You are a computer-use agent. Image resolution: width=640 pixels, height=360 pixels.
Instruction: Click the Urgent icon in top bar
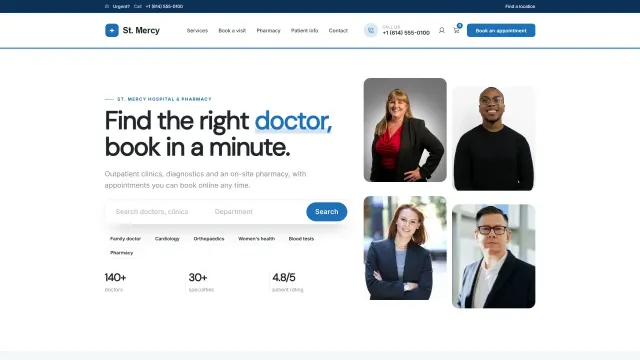pyautogui.click(x=107, y=7)
